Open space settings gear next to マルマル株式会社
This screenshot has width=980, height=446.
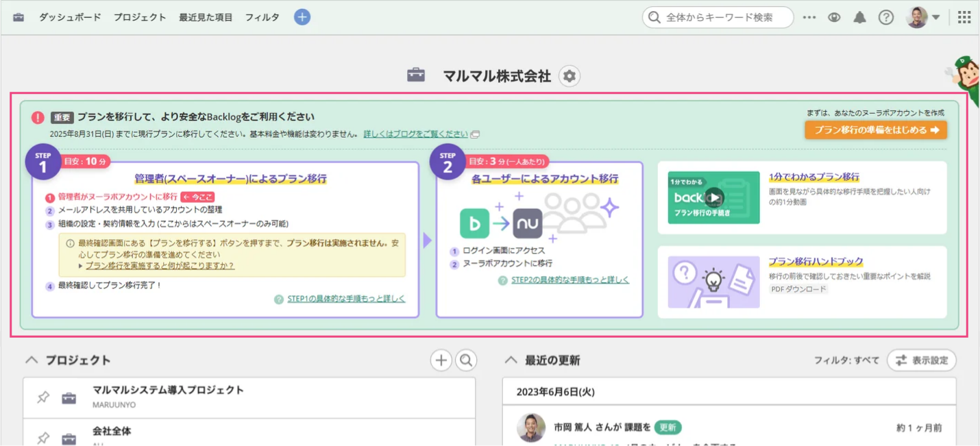569,76
